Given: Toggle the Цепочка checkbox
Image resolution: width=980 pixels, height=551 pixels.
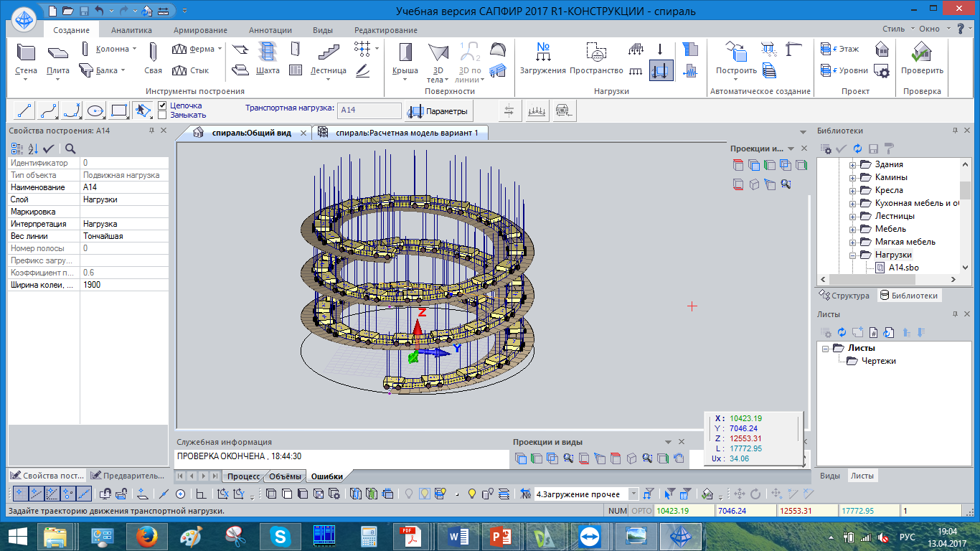Looking at the screenshot, I should click(x=162, y=105).
